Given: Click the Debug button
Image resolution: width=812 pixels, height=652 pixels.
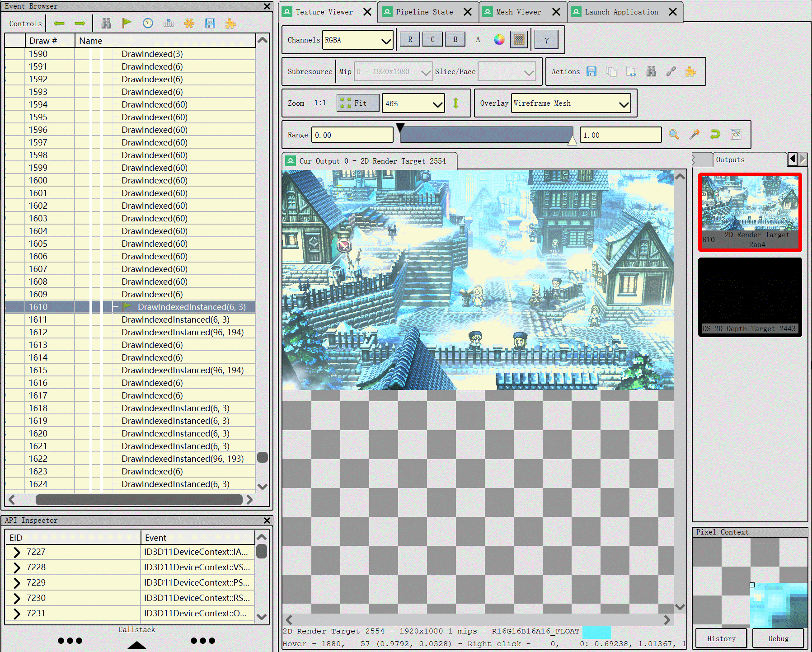Looking at the screenshot, I should click(778, 638).
